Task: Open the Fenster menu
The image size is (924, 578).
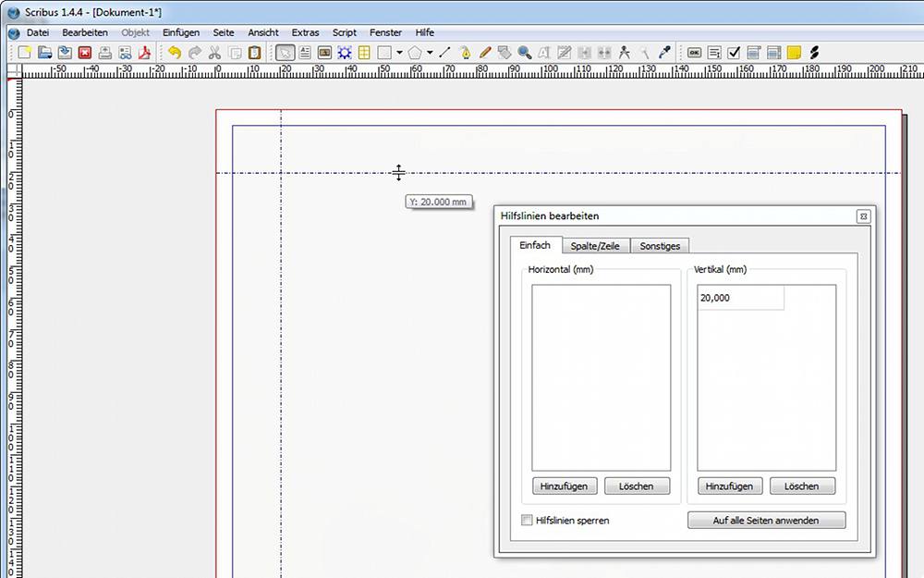Action: pyautogui.click(x=385, y=32)
